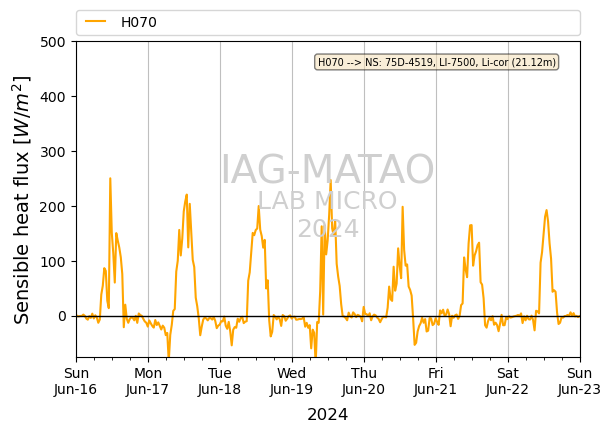Click the Jun-16 peak near 250 W/m²
This screenshot has width=611, height=433.
point(110,179)
